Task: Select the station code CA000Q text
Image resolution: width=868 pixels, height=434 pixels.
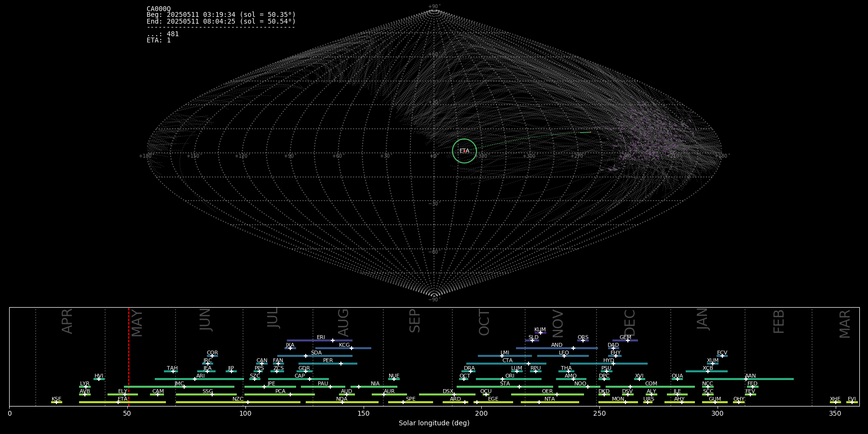Action: 159,9
